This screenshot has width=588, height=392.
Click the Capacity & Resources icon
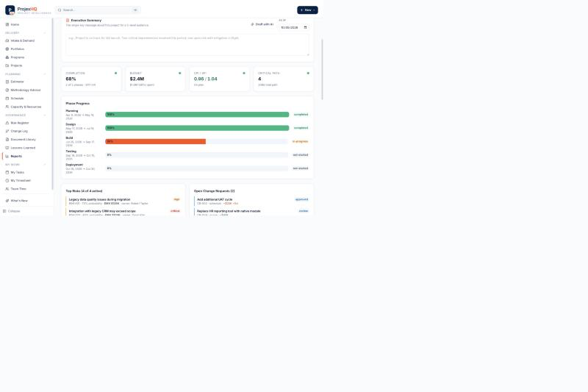(7, 107)
